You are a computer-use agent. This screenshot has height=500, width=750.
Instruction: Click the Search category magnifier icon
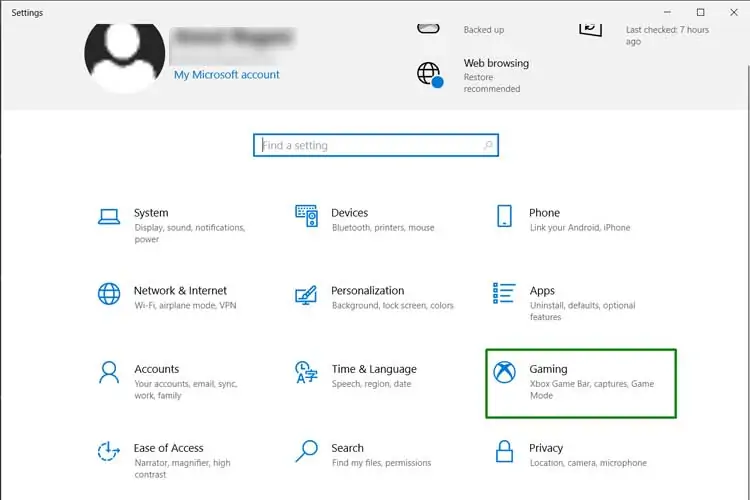tap(306, 451)
